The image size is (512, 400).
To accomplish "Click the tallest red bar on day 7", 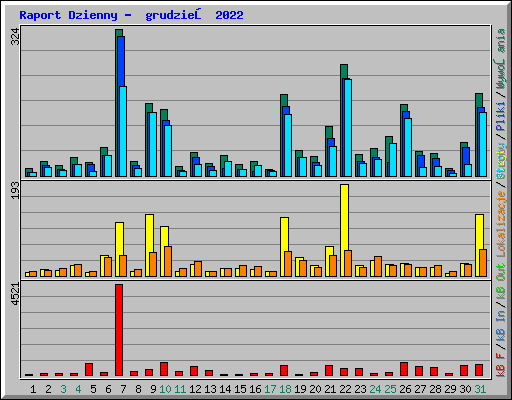I will 119,330.
